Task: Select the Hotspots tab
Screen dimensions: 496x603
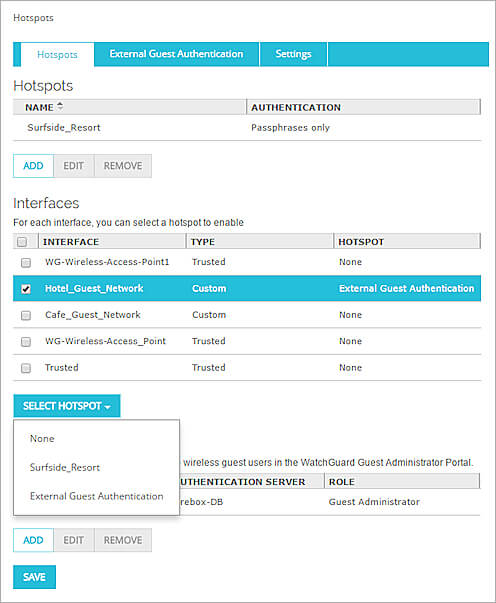Action: click(x=57, y=55)
